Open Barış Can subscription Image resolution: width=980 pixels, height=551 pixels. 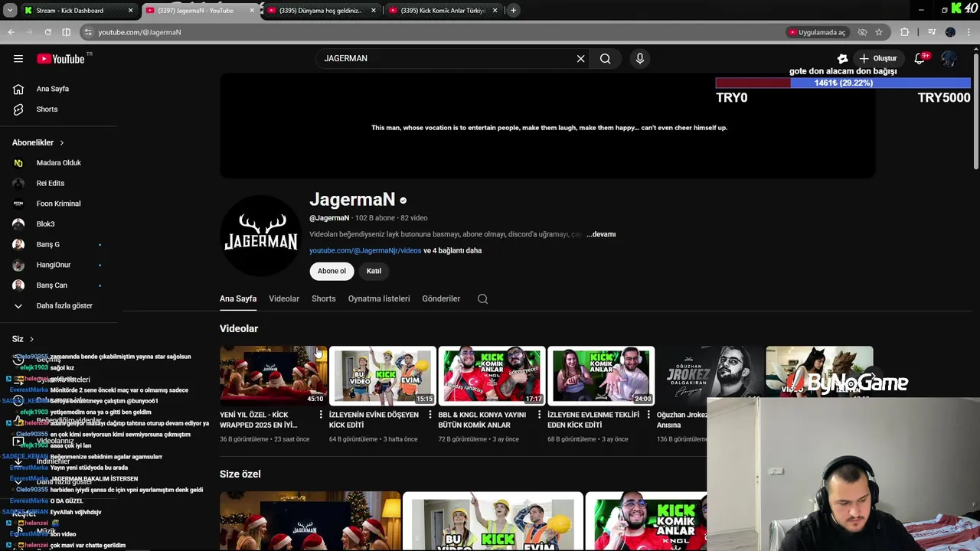[54, 285]
